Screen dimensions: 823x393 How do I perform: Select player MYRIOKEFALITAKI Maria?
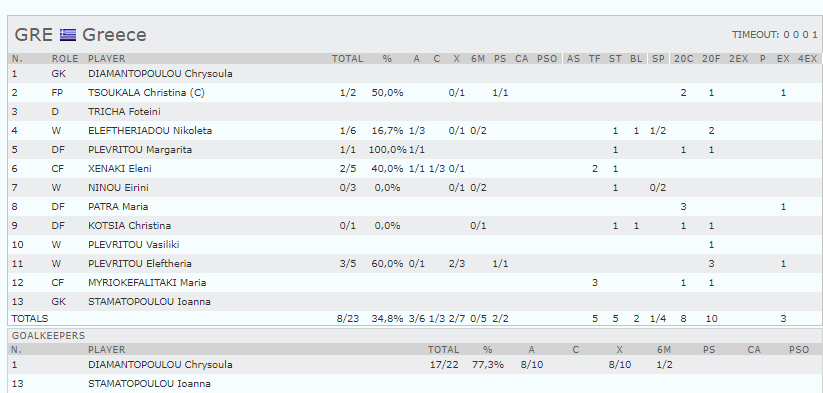[147, 283]
